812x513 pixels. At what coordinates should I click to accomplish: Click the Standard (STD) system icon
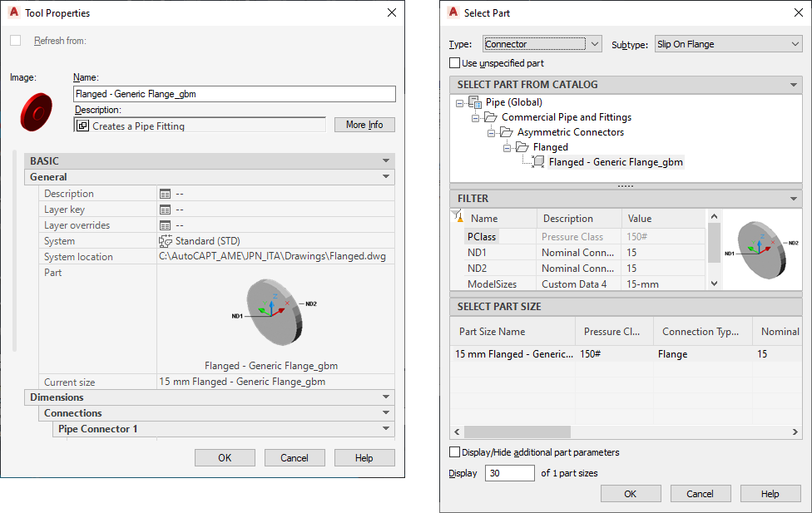point(166,241)
